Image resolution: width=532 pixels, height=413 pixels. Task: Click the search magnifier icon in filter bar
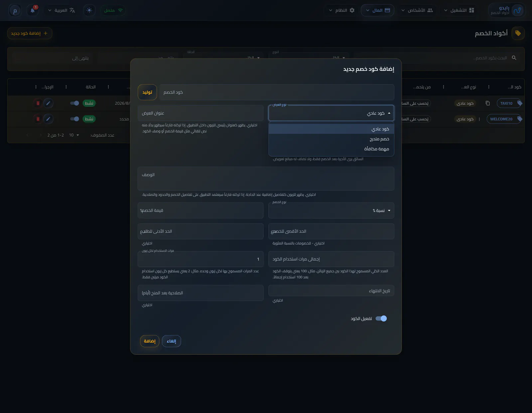pyautogui.click(x=514, y=58)
